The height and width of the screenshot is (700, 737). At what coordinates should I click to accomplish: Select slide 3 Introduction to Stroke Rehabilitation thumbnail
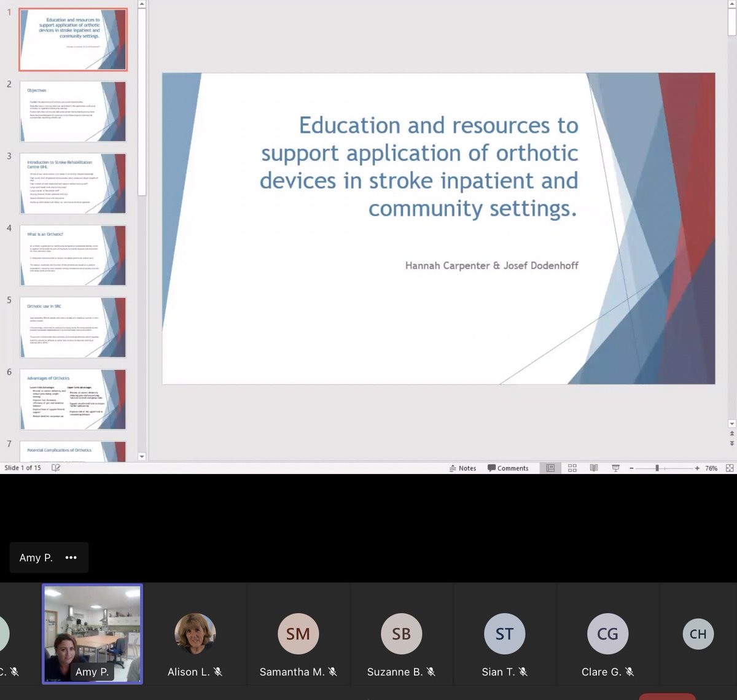(x=73, y=184)
